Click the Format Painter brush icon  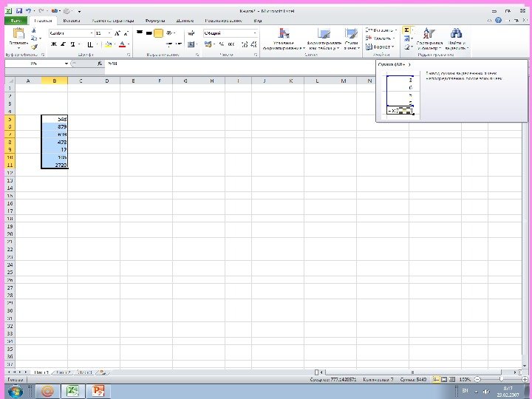34,47
